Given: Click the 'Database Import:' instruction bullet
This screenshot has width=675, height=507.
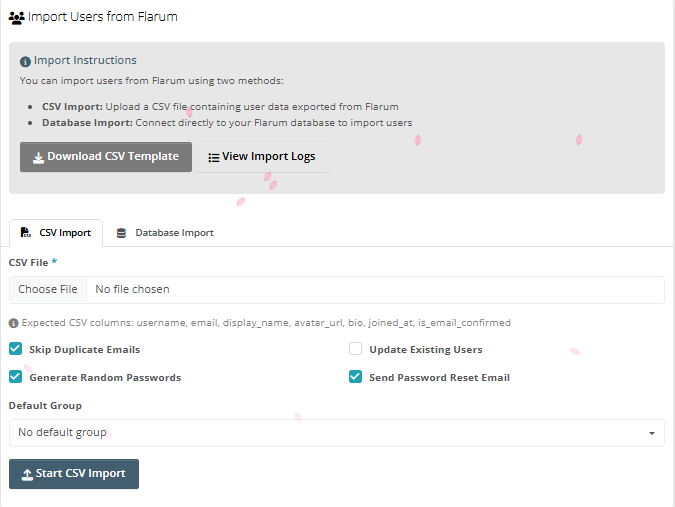Looking at the screenshot, I should [227, 123].
